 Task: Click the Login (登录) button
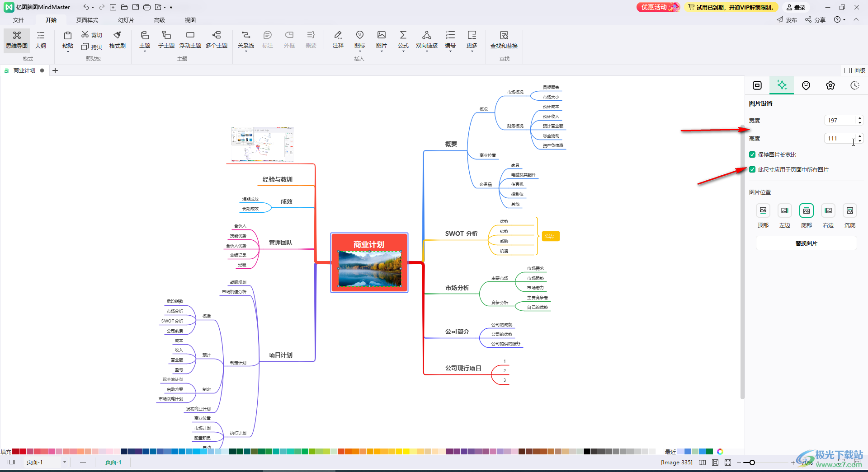[x=796, y=7]
